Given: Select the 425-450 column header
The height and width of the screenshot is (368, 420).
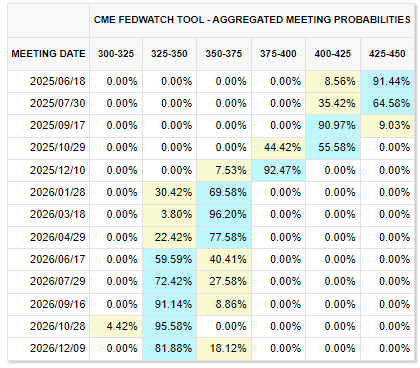Looking at the screenshot, I should coord(387,54).
